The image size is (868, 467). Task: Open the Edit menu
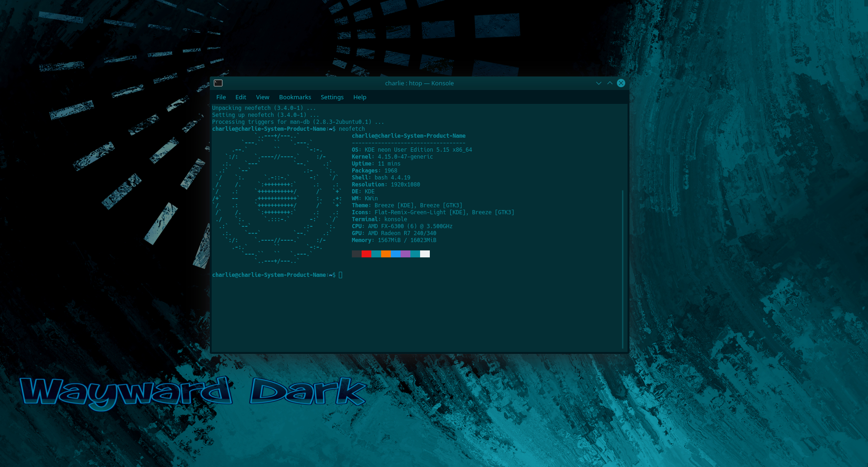pos(240,97)
